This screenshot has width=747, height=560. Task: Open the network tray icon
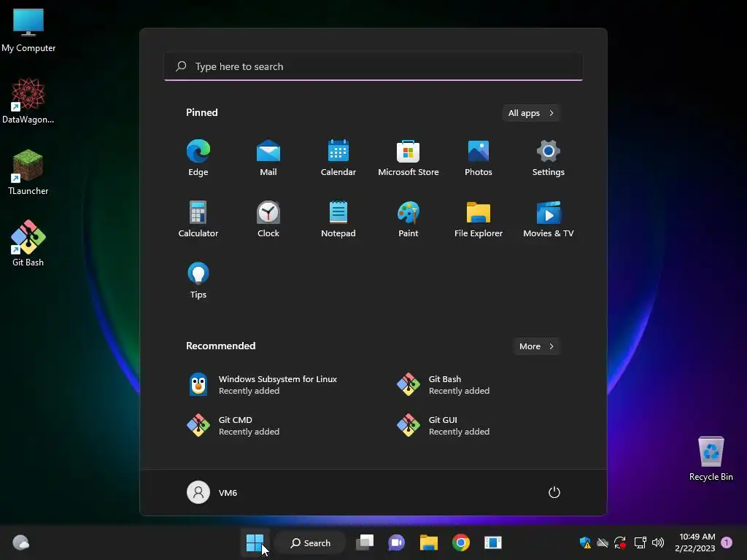pos(640,542)
